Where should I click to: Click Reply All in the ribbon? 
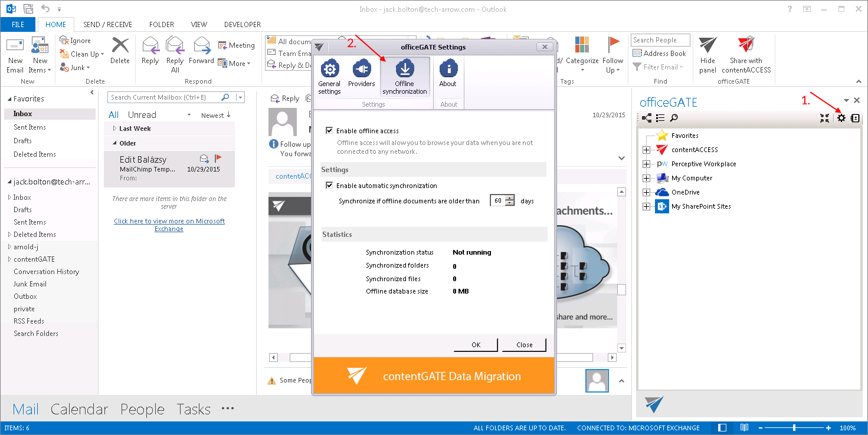click(x=175, y=54)
